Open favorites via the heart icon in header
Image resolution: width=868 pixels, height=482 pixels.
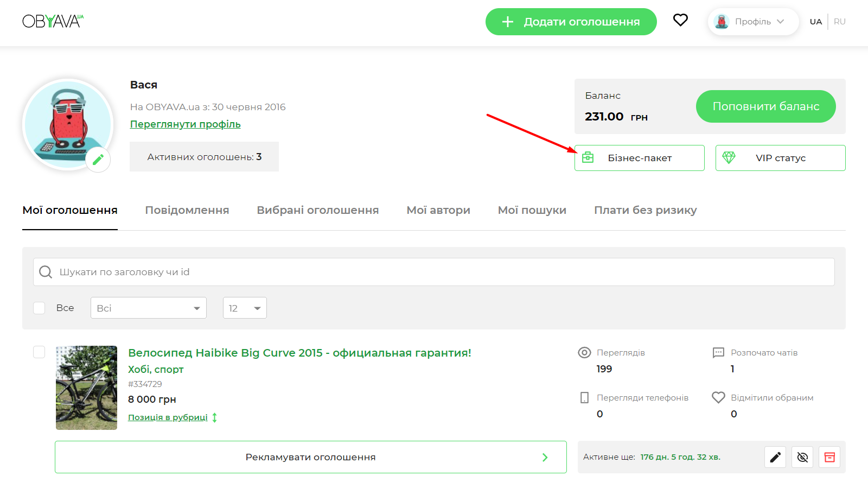(680, 21)
